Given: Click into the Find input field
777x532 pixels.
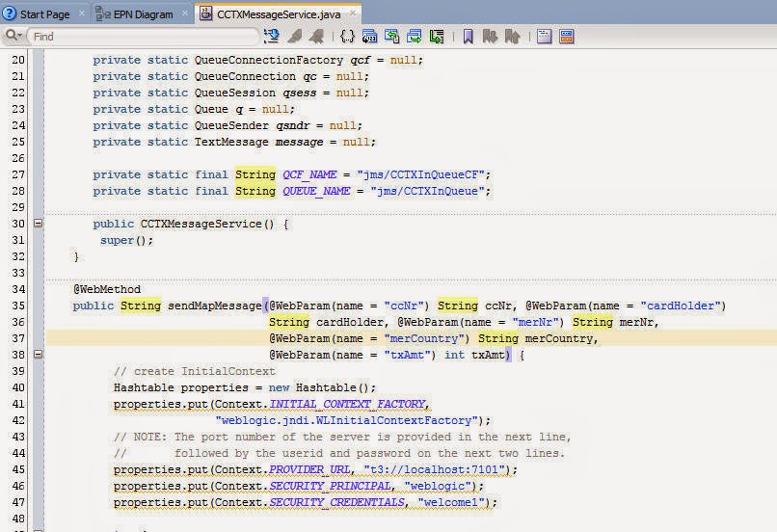Looking at the screenshot, I should pyautogui.click(x=144, y=37).
